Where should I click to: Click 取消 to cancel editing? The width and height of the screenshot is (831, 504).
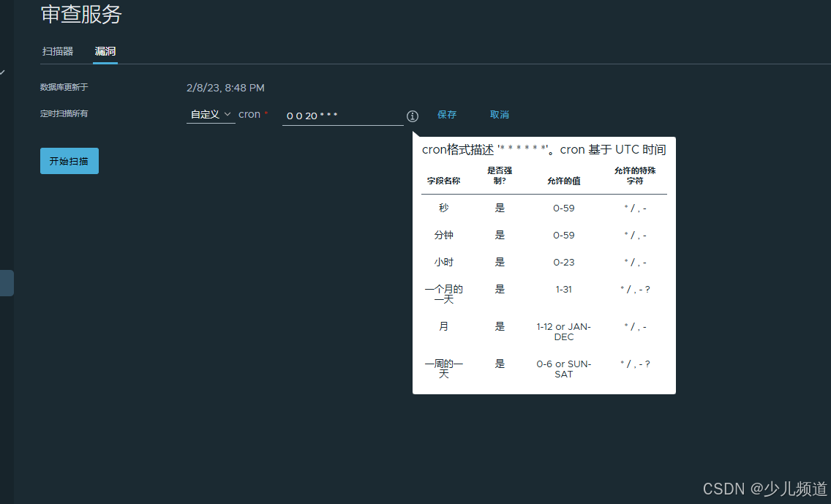(x=500, y=115)
